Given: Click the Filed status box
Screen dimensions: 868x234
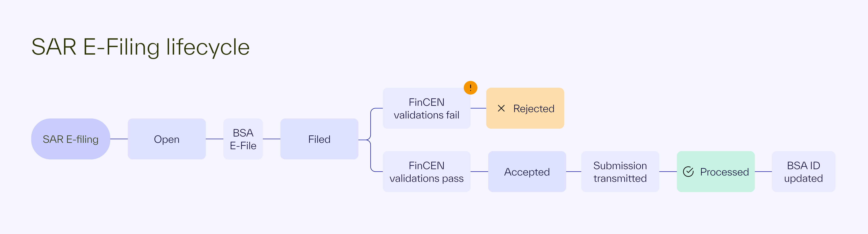Looking at the screenshot, I should (319, 139).
